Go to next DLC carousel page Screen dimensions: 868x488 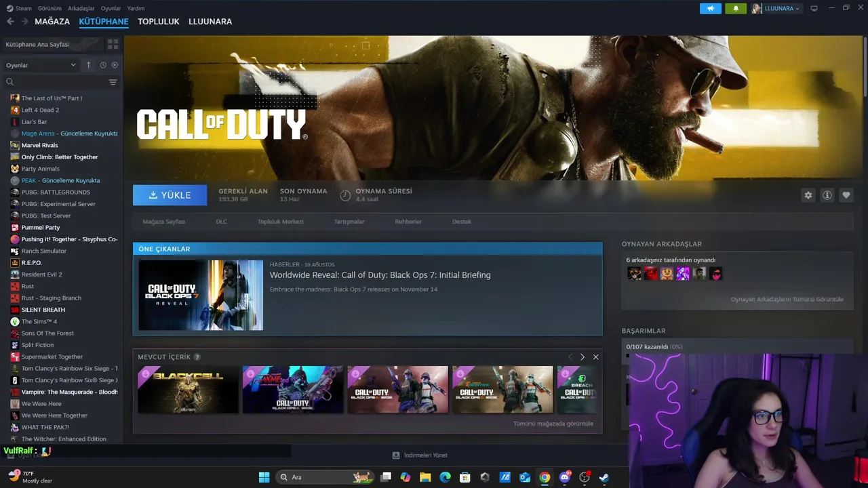(582, 357)
